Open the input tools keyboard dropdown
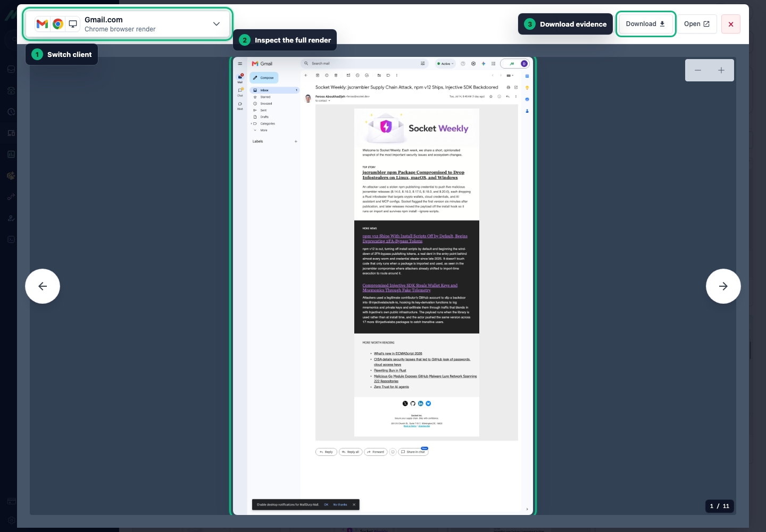The height and width of the screenshot is (532, 766). click(510, 76)
